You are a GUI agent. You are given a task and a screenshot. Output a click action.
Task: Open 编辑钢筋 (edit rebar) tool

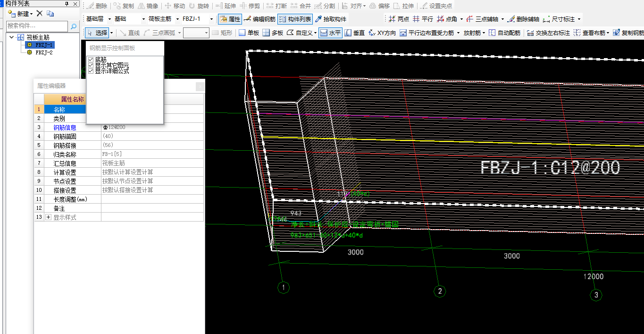(260, 19)
